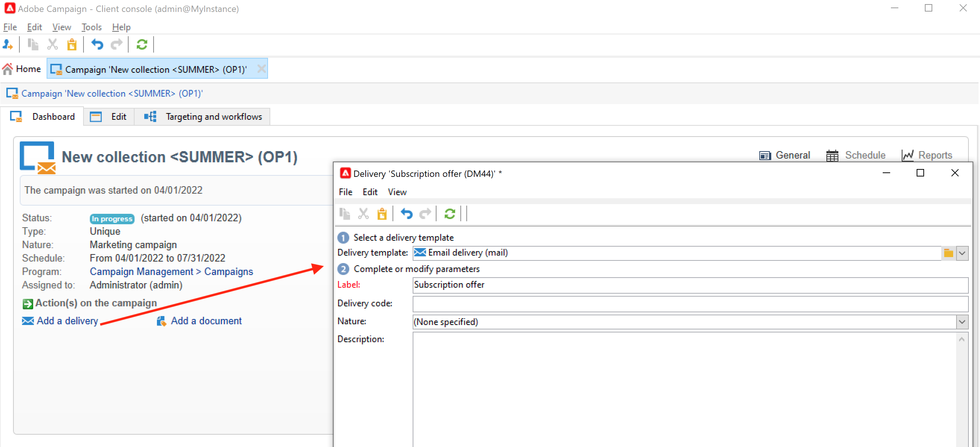The width and height of the screenshot is (980, 447).
Task: Open the View menu in Delivery window
Action: pyautogui.click(x=397, y=192)
